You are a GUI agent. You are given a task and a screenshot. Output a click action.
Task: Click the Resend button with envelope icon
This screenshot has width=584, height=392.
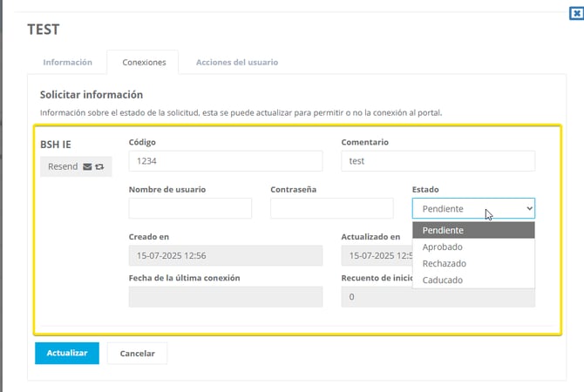tap(76, 166)
